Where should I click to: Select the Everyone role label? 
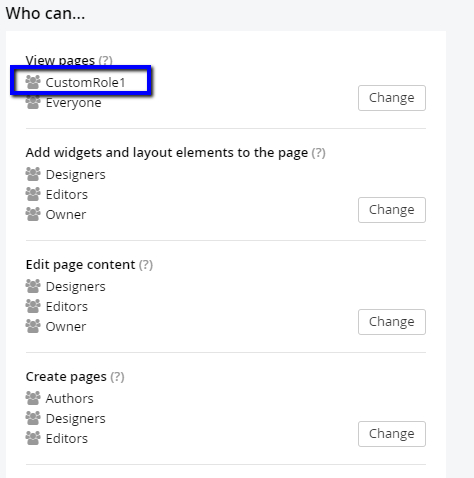[x=73, y=103]
